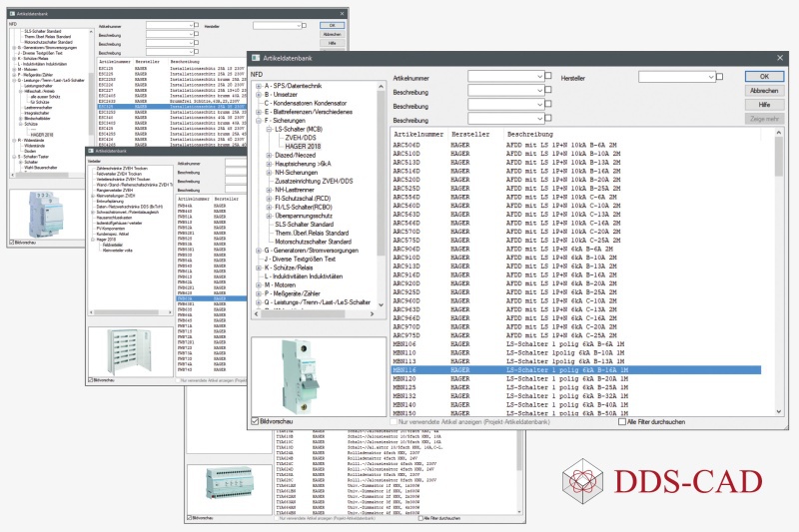The image size is (799, 532).
Task: Click up arrow of front tree vertical scrollbar
Action: (x=381, y=87)
